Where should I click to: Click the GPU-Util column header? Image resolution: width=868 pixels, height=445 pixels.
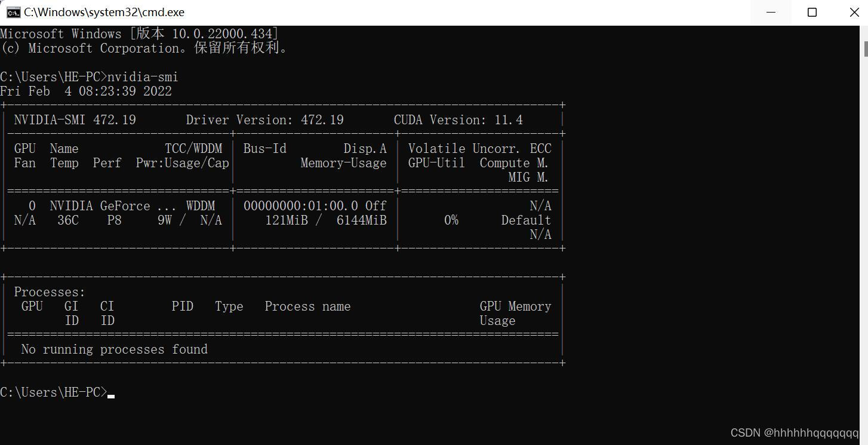click(436, 163)
